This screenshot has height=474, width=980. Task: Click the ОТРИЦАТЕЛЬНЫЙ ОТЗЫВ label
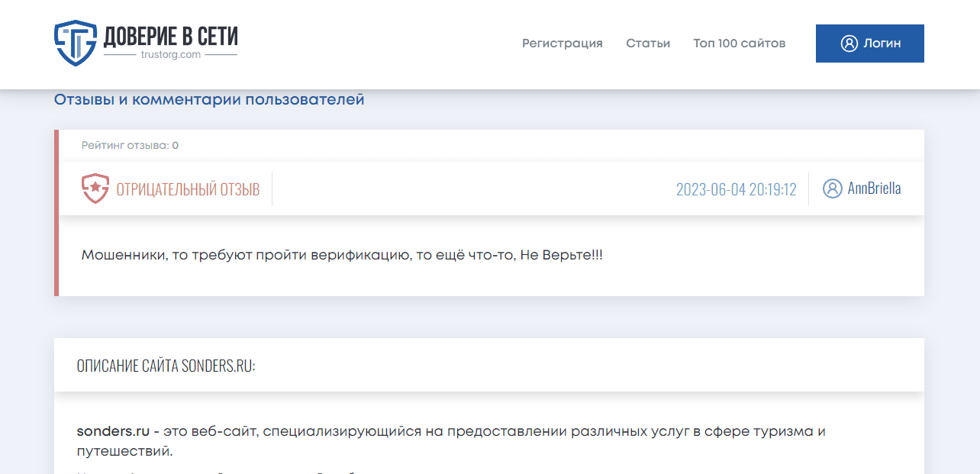[x=188, y=189]
